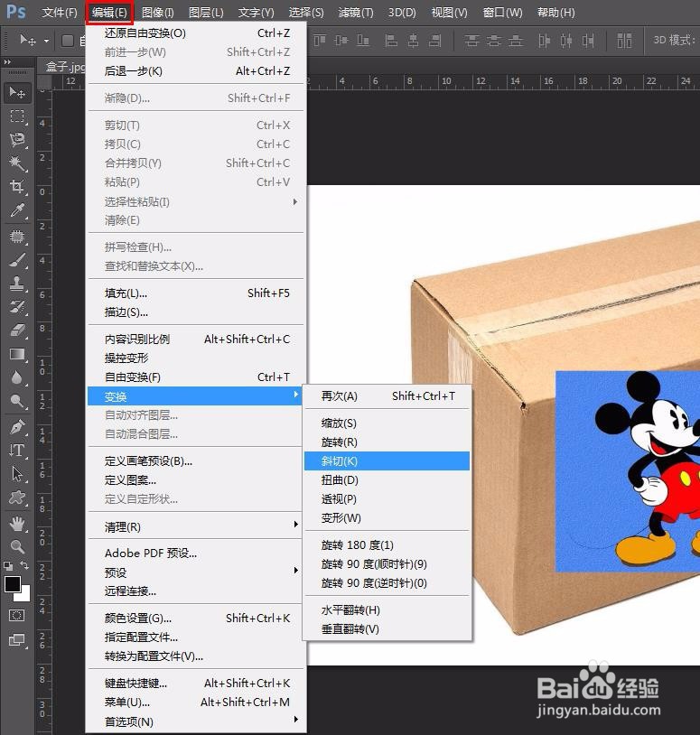Choose Color Settings (颜色设置)

[196, 619]
